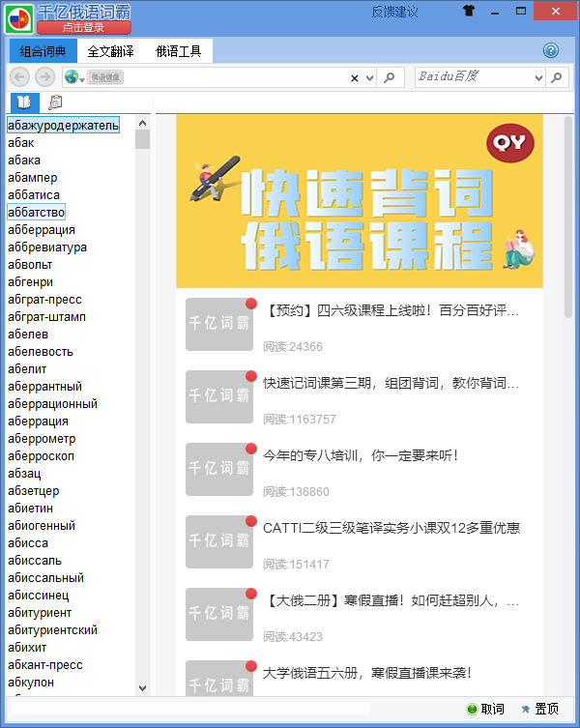Select the word абелевость
The image size is (580, 728).
click(x=41, y=352)
